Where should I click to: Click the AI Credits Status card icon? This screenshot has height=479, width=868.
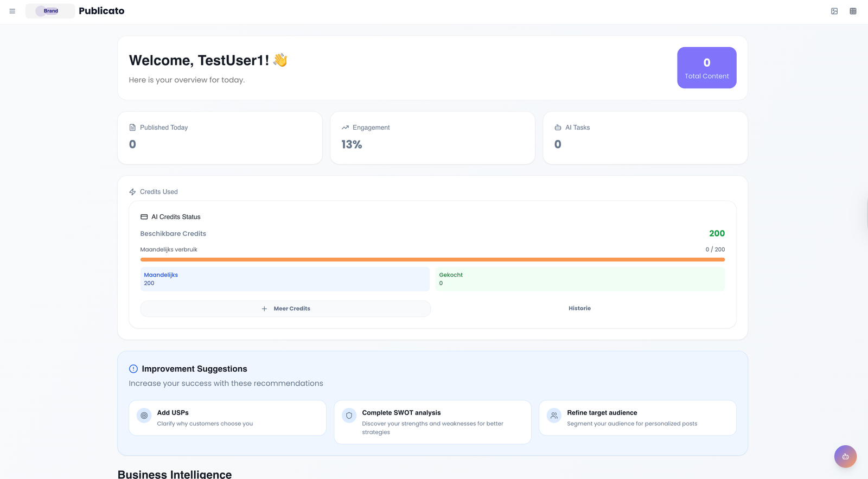[x=144, y=217]
